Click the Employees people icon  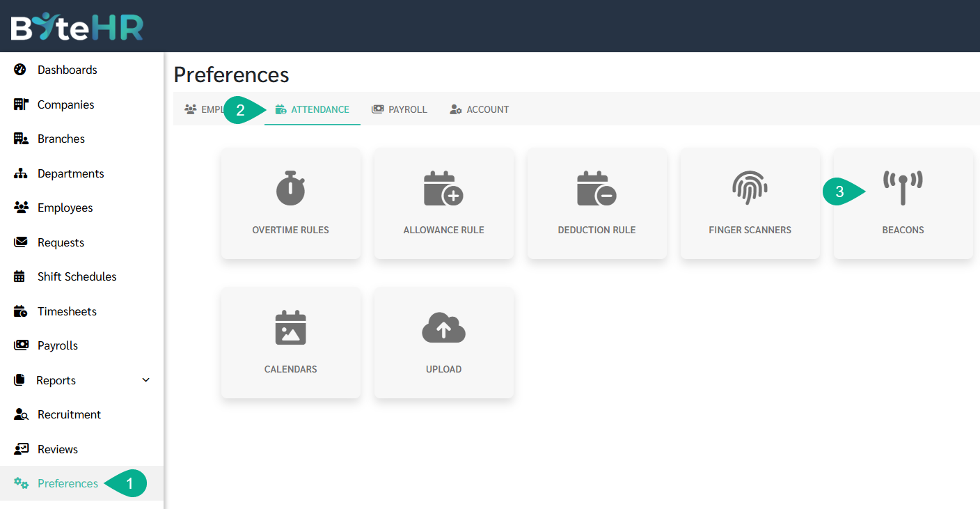pos(20,207)
